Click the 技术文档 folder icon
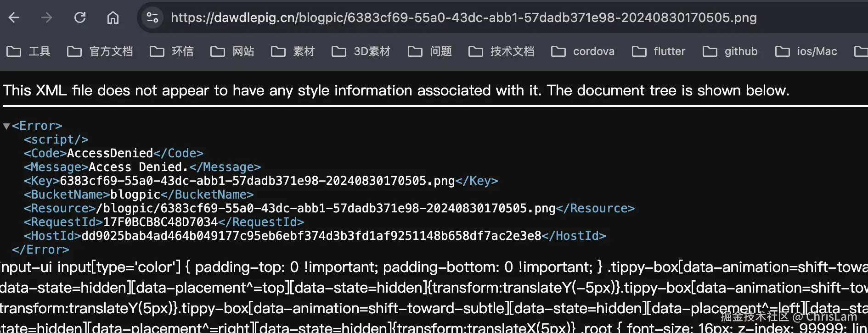868x333 pixels. (x=476, y=51)
